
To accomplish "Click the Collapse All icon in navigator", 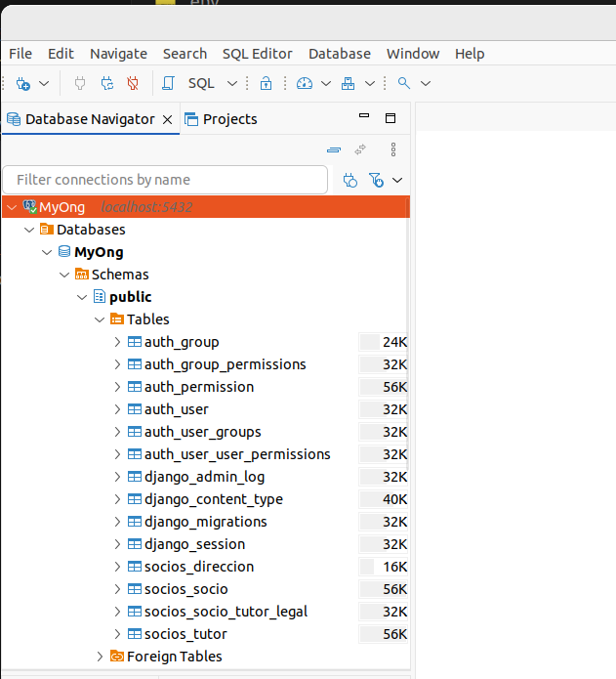I will (x=334, y=149).
